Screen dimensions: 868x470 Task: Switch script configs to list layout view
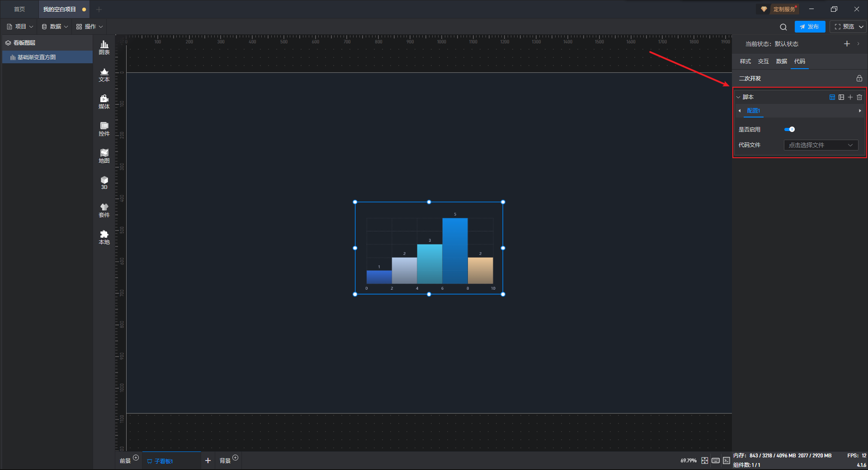pos(841,97)
